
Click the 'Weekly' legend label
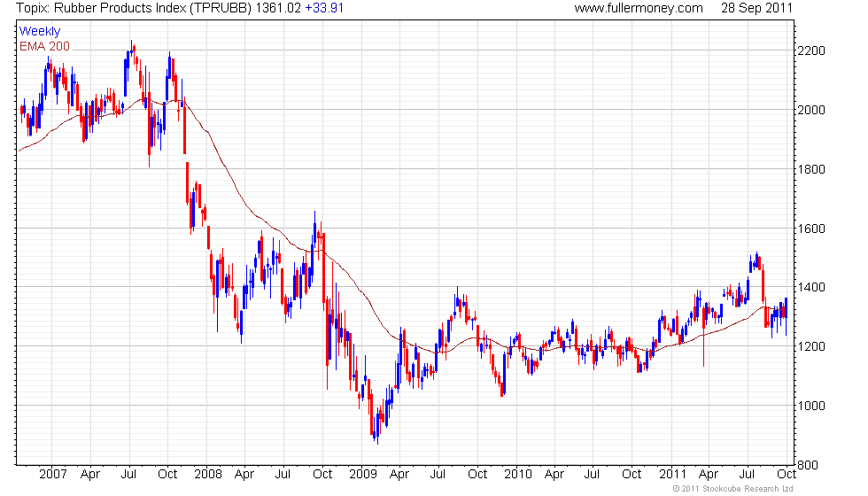[39, 32]
